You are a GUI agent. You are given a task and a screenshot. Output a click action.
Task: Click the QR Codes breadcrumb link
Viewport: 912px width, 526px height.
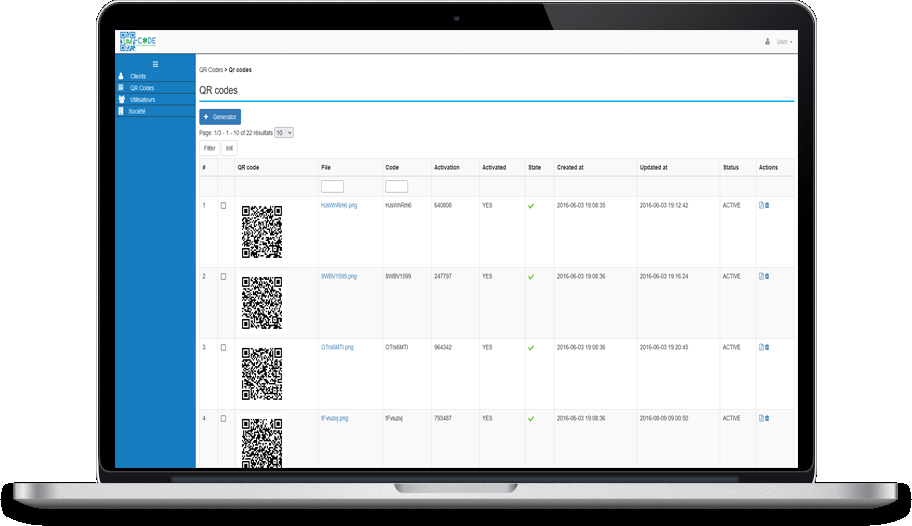(x=211, y=70)
